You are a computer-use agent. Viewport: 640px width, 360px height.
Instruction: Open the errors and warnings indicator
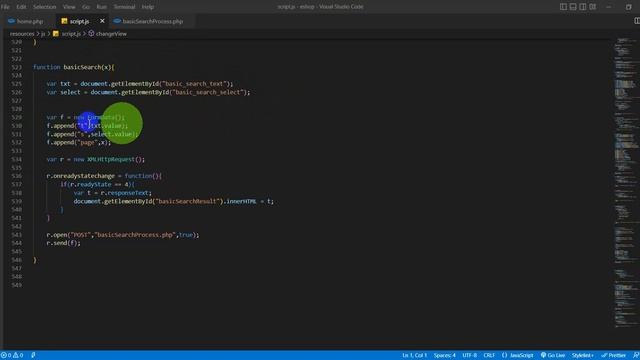(x=12, y=355)
